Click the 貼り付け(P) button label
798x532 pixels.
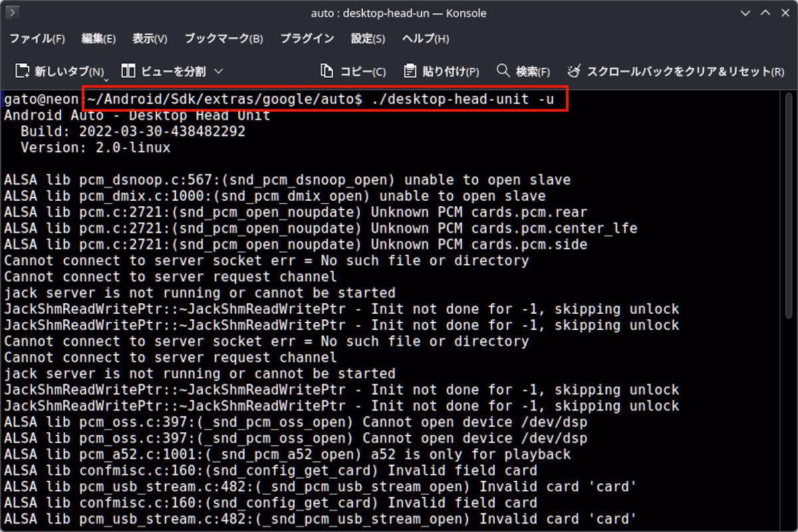pyautogui.click(x=451, y=71)
